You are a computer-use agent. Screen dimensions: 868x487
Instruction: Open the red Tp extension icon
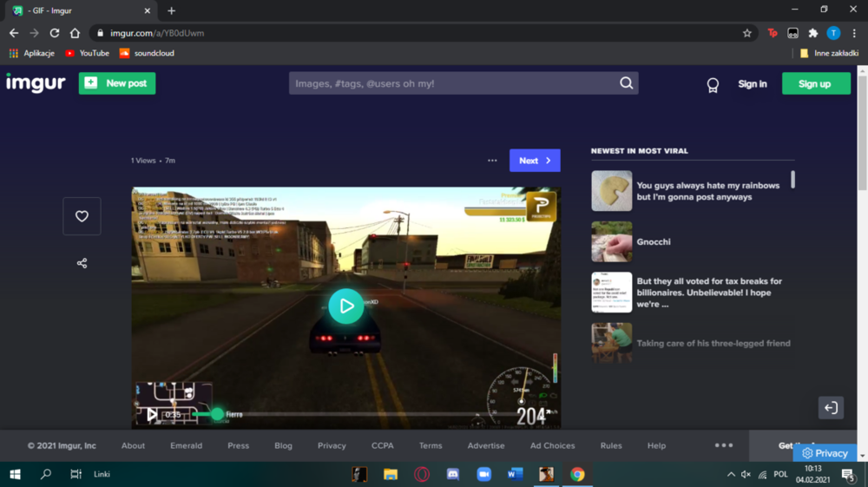point(773,33)
